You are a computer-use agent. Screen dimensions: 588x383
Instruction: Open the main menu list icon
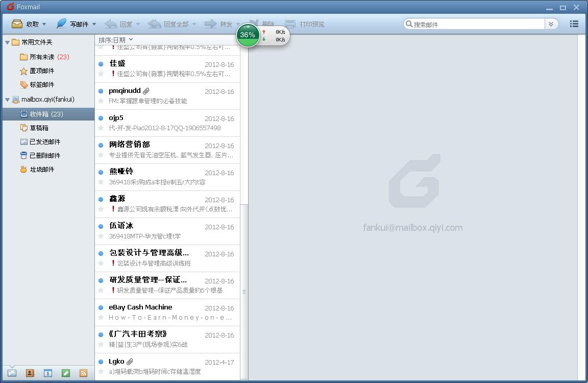click(x=574, y=24)
